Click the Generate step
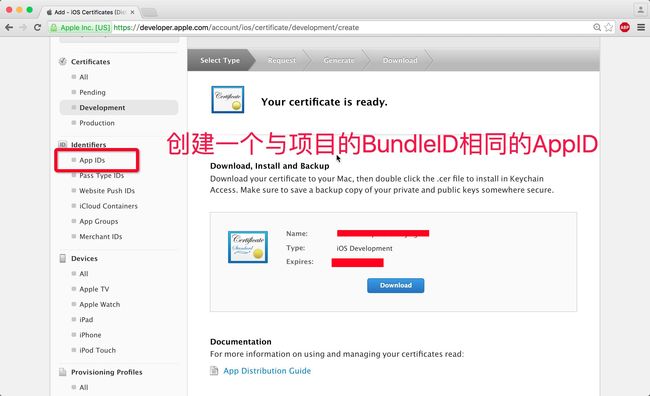650x396 pixels. tap(339, 60)
